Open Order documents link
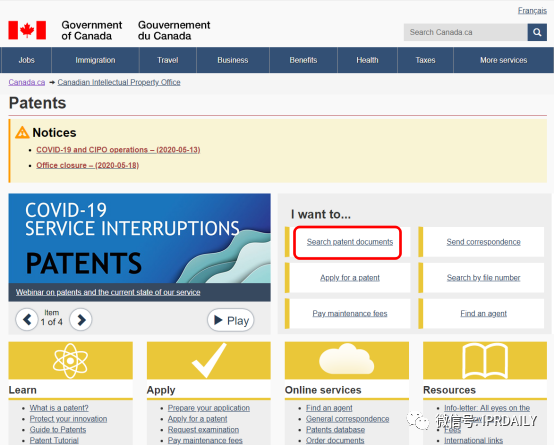The image size is (554, 446). [x=335, y=440]
